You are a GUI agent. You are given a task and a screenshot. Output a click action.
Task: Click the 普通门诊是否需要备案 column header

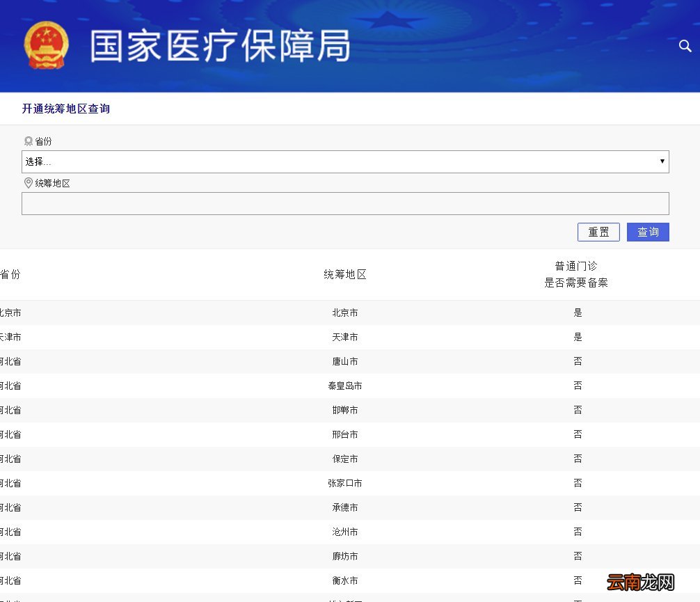(576, 274)
